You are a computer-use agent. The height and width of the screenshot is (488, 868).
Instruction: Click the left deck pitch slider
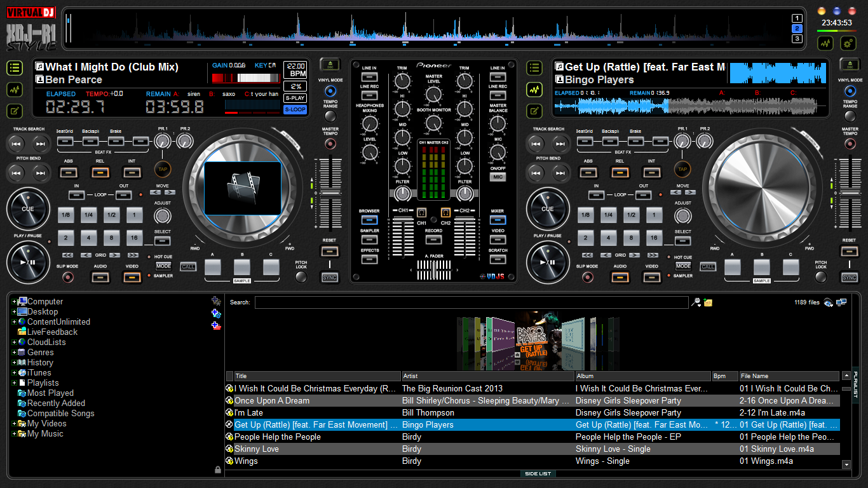330,192
